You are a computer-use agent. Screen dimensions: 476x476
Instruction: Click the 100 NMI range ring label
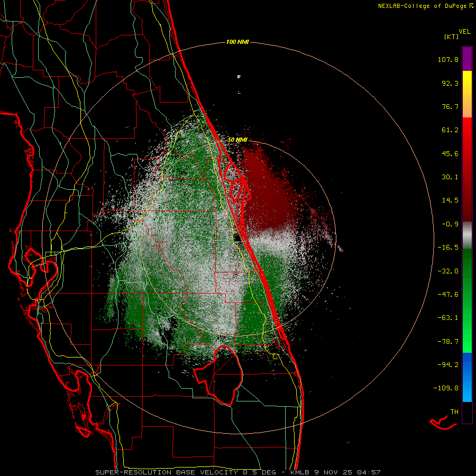point(237,42)
